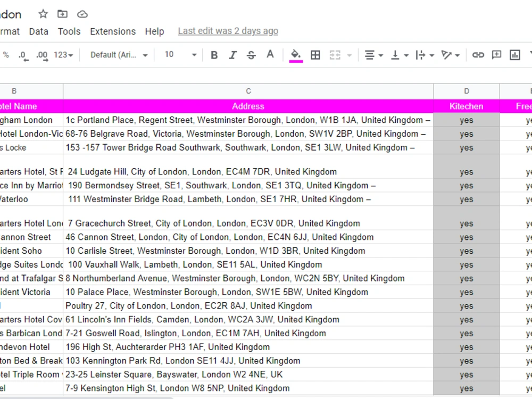Select the '153 -157 Tower Bridge Road' cell

pos(248,147)
